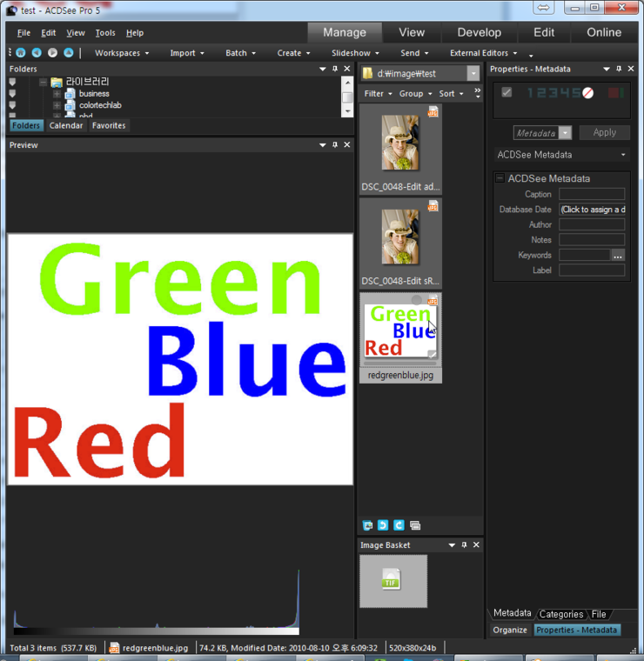This screenshot has height=661, width=644.
Task: Toggle Easy-Select marker beside colortechlab
Action: (12, 104)
